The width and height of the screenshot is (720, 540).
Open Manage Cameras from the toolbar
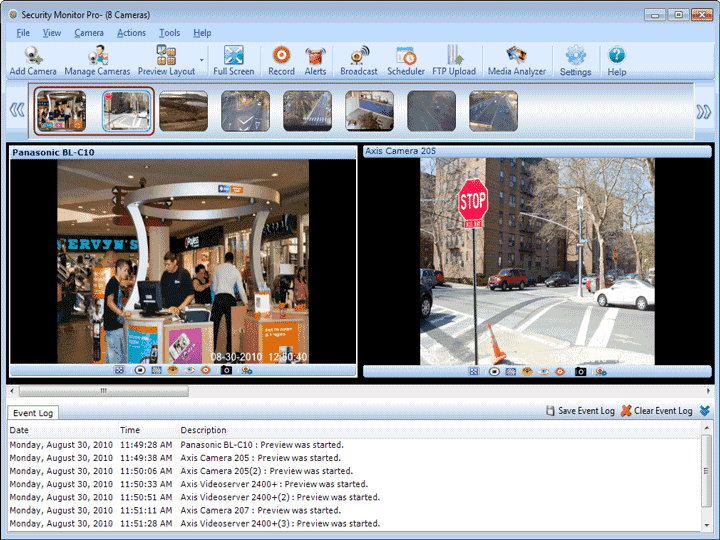97,61
